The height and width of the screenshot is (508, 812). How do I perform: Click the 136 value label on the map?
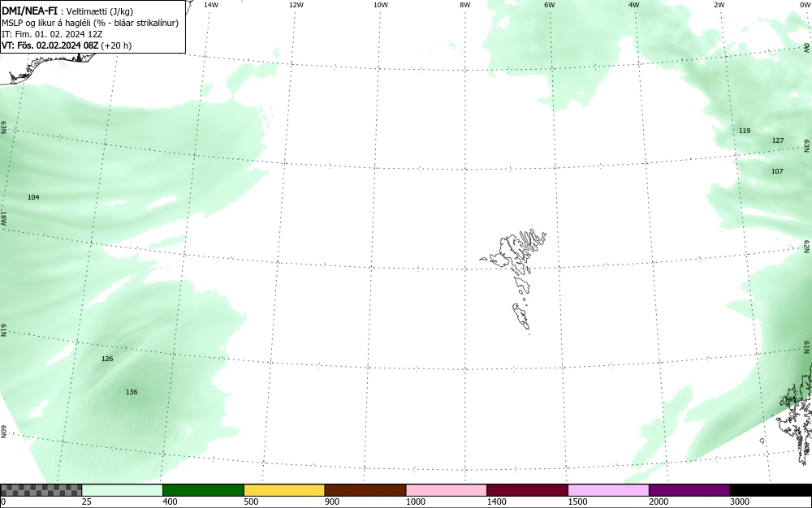tap(132, 392)
